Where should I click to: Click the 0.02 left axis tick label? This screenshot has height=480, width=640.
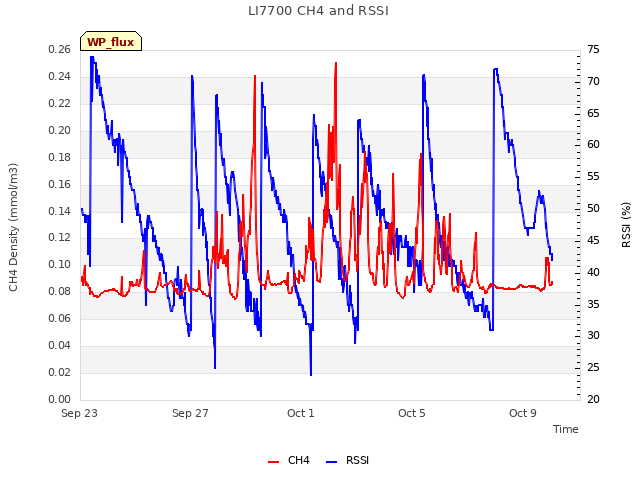tap(60, 372)
